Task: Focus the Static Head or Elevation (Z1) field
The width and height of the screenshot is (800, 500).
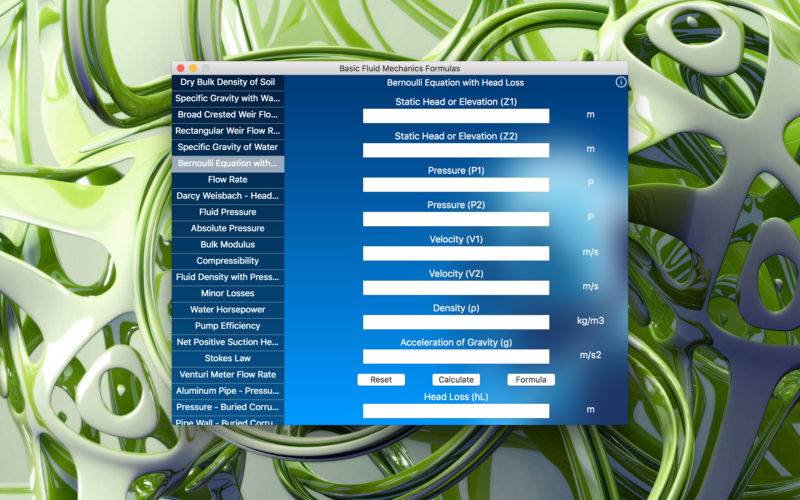Action: click(456, 116)
